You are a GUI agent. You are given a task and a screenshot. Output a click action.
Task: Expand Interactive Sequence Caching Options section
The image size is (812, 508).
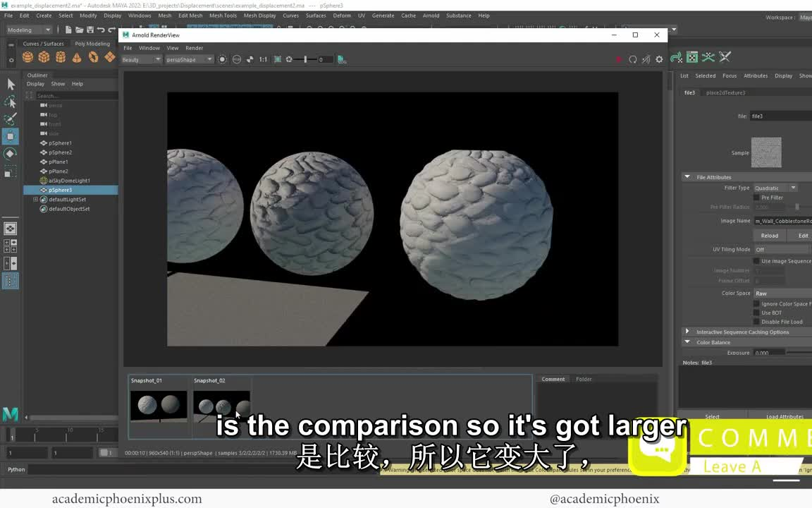(x=687, y=332)
